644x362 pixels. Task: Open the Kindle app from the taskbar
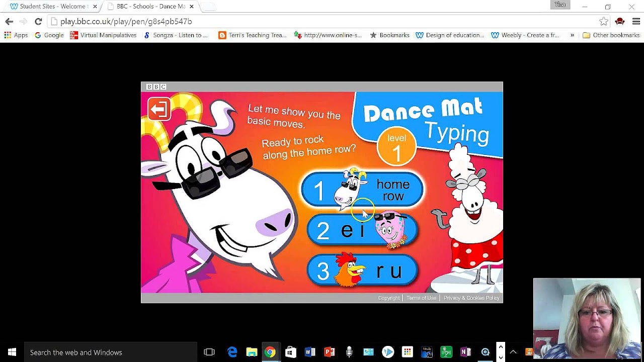click(x=427, y=351)
